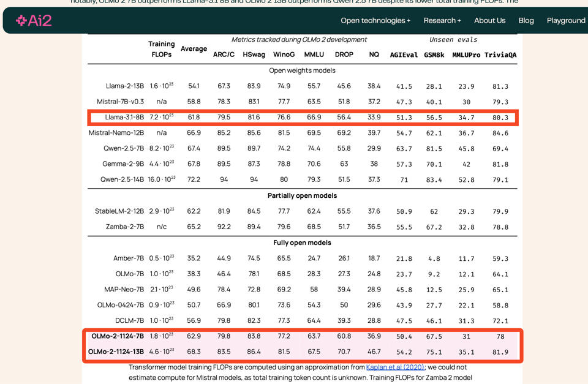Select the Qwen-2.5-14B row label
The width and height of the screenshot is (588, 384).
[x=122, y=180]
